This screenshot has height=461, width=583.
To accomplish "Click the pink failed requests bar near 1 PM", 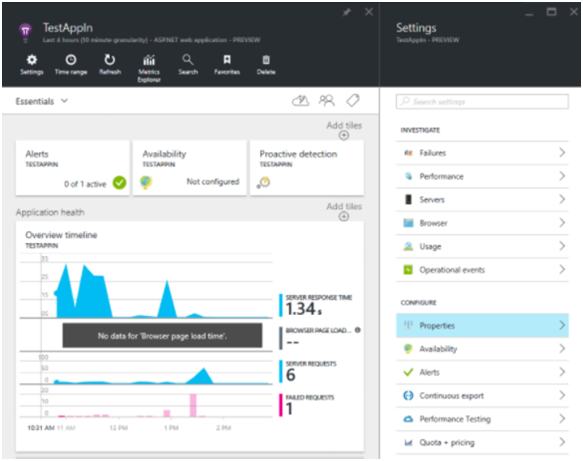I will tap(167, 413).
